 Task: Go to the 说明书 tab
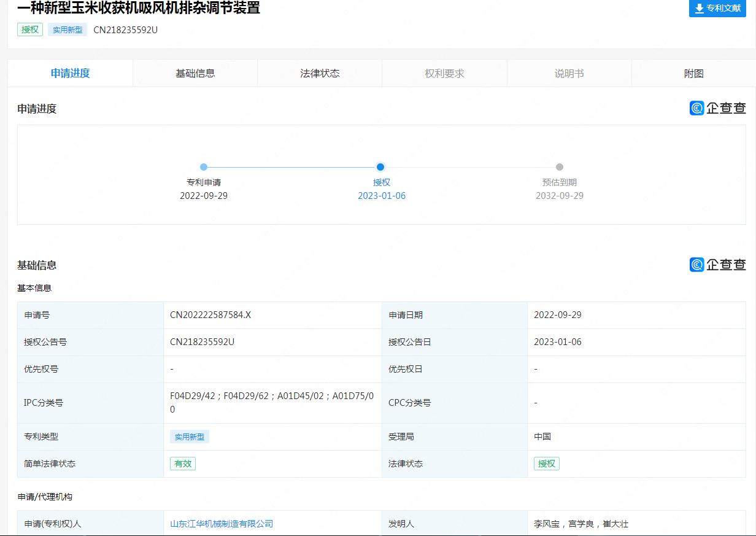tap(569, 73)
